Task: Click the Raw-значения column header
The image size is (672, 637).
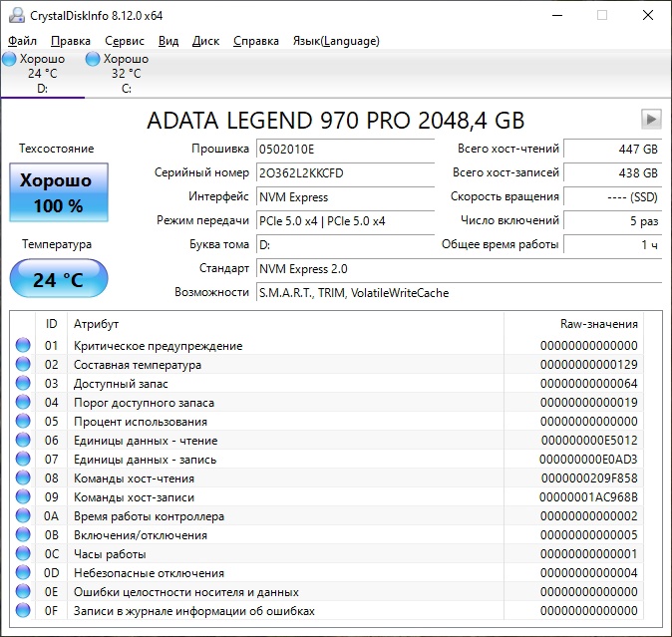Action: 574,324
